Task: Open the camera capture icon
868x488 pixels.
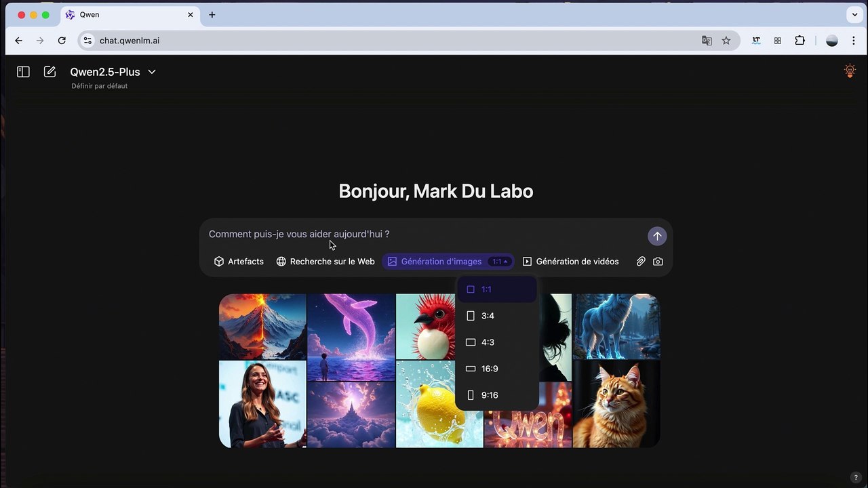Action: 658,262
